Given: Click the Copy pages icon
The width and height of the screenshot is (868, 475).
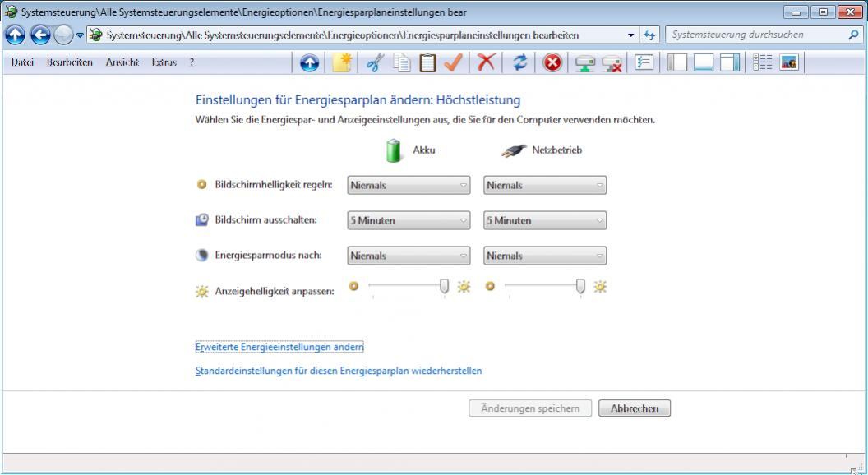Looking at the screenshot, I should 402,62.
